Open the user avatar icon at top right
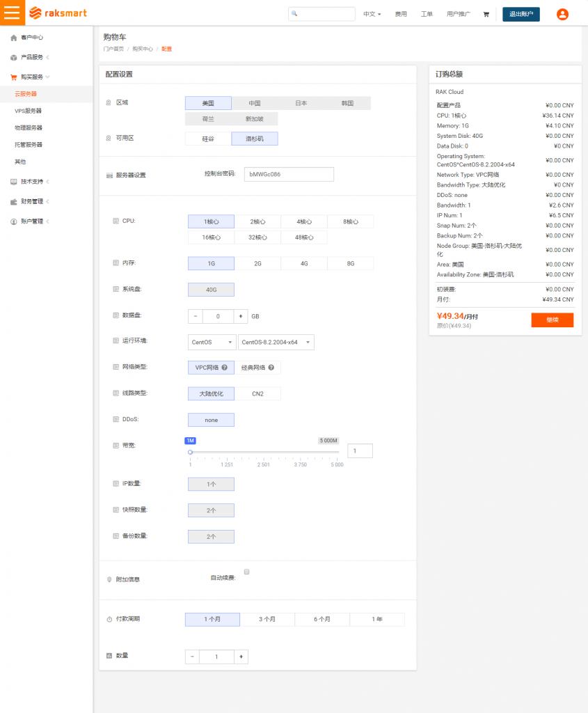 (562, 14)
